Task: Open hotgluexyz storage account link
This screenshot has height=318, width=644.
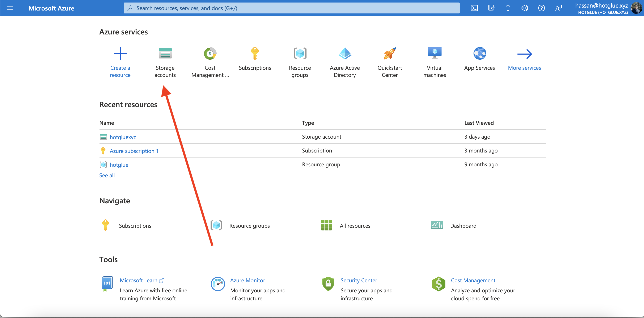Action: coord(123,137)
